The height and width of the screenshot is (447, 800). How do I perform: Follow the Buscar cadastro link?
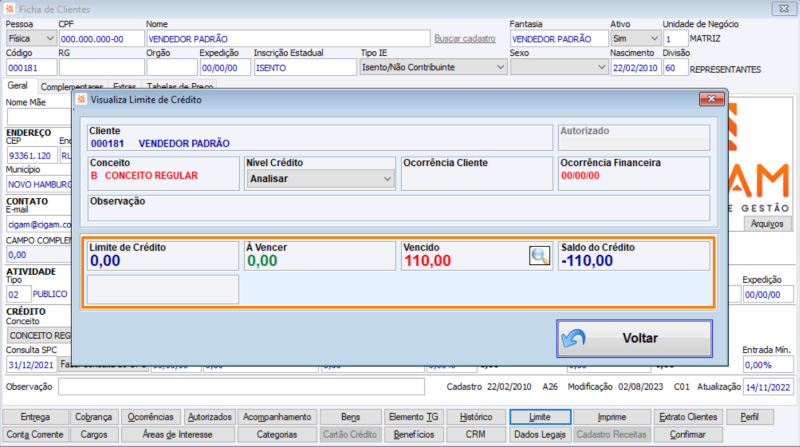[465, 39]
